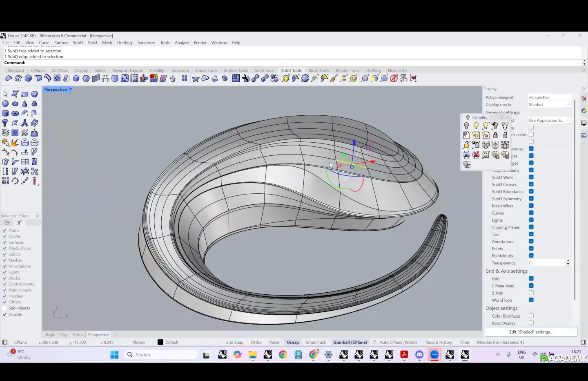588x381 pixels.
Task: Switch to the Mesh Tools toolbar tab
Action: [x=318, y=71]
